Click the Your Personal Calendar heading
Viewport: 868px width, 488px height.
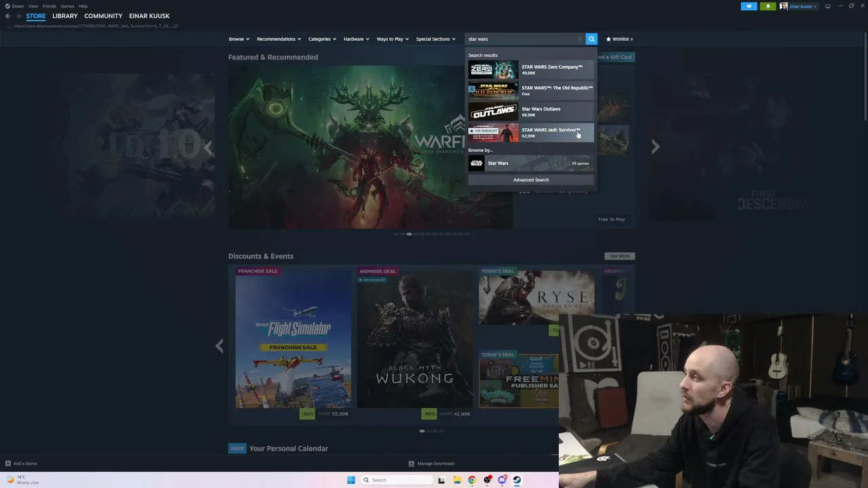288,449
